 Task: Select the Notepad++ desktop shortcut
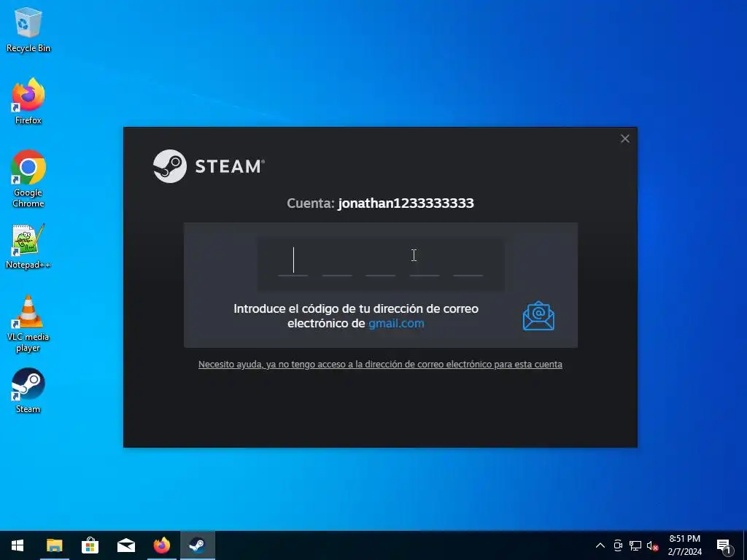pyautogui.click(x=28, y=246)
